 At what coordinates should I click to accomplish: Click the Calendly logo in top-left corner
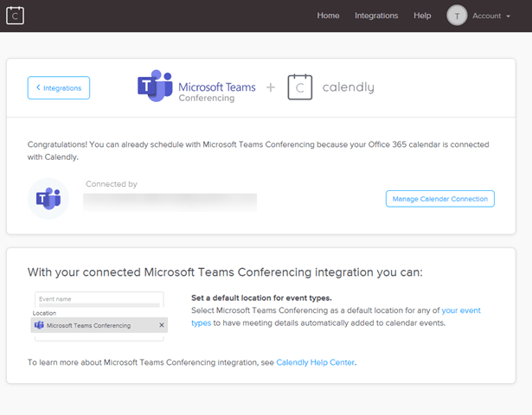[x=15, y=16]
